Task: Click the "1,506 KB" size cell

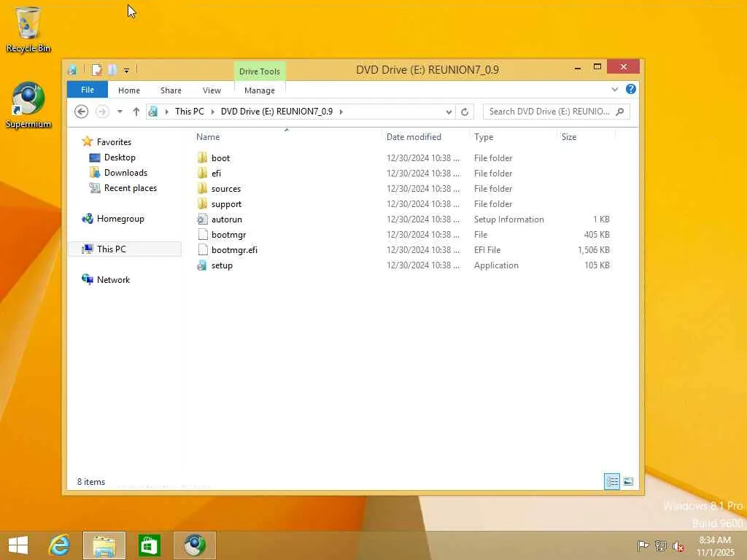Action: click(x=594, y=249)
